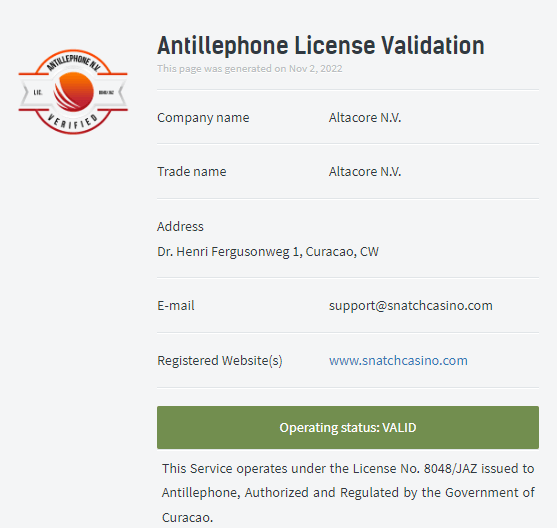This screenshot has width=557, height=528.
Task: Click the Company name label
Action: point(203,118)
